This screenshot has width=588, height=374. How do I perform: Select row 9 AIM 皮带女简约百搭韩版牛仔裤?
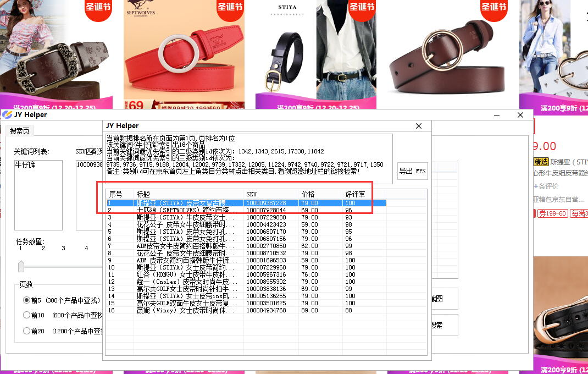pos(246,260)
